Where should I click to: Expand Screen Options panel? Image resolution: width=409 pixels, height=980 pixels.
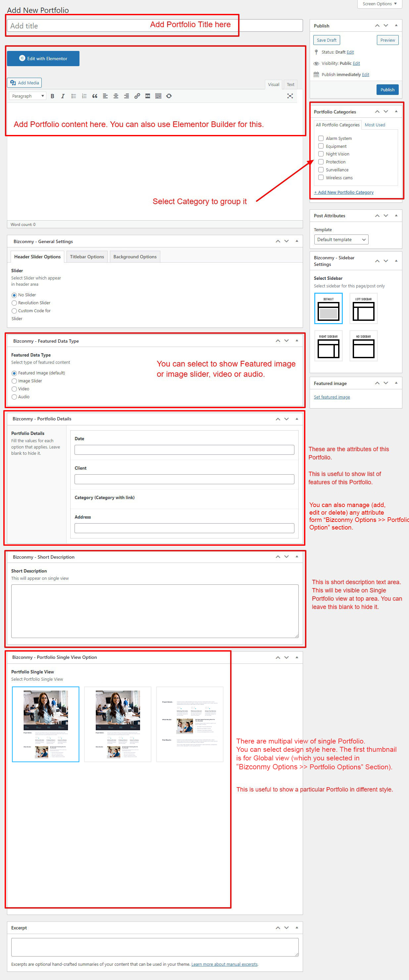(379, 4)
